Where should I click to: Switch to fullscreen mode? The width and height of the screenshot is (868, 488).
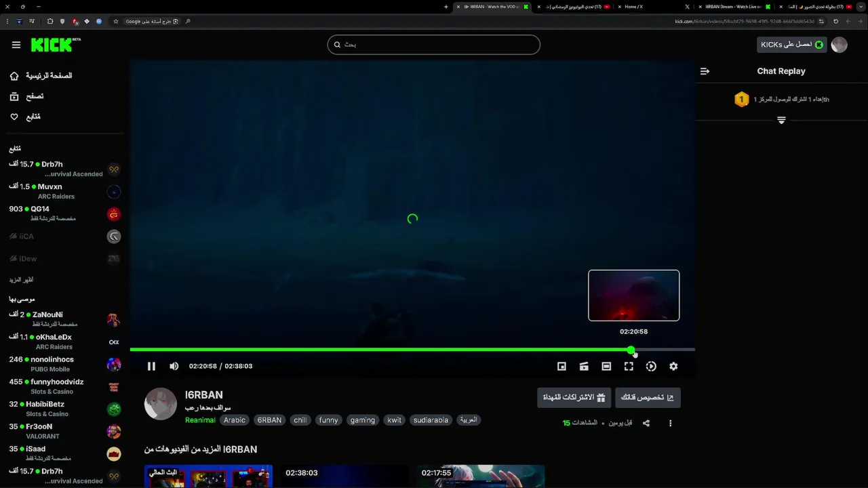pos(629,366)
